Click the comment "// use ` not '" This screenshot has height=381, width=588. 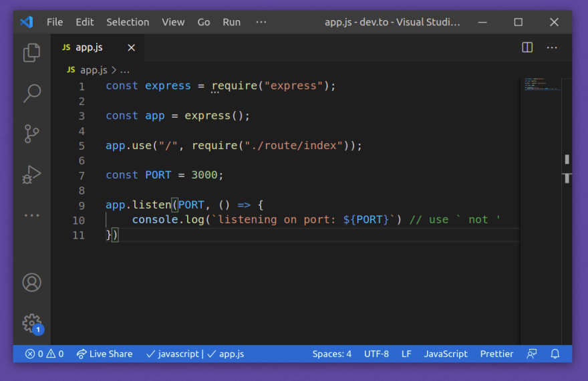(x=455, y=220)
